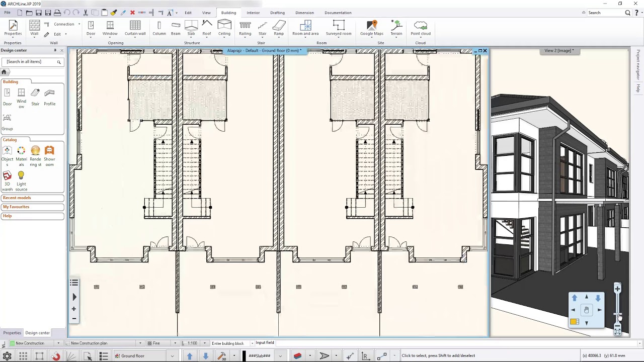The height and width of the screenshot is (362, 644).
Task: Switch to the View ribbon tab
Action: pos(206,13)
